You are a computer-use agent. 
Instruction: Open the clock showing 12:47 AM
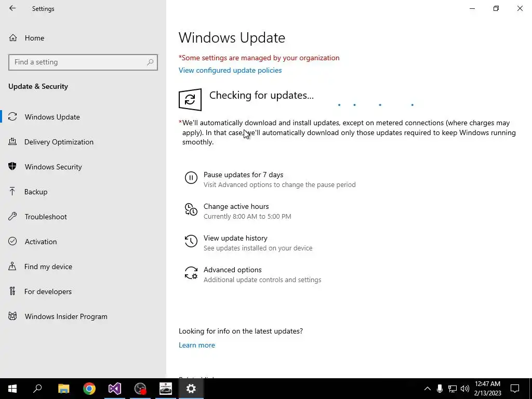487,389
